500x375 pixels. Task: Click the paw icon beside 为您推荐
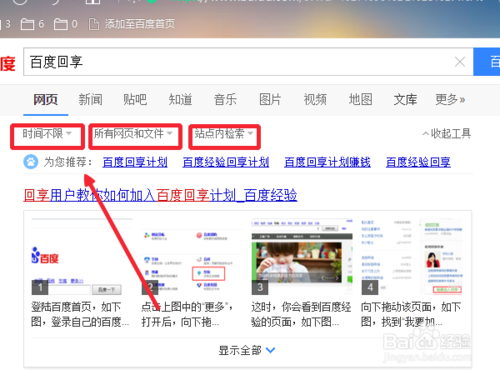tap(31, 162)
